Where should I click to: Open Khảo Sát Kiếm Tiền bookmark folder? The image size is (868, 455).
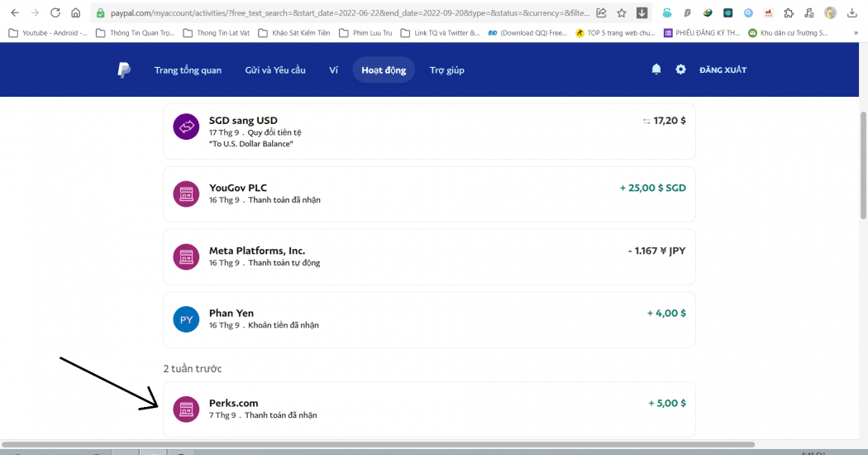(x=294, y=33)
